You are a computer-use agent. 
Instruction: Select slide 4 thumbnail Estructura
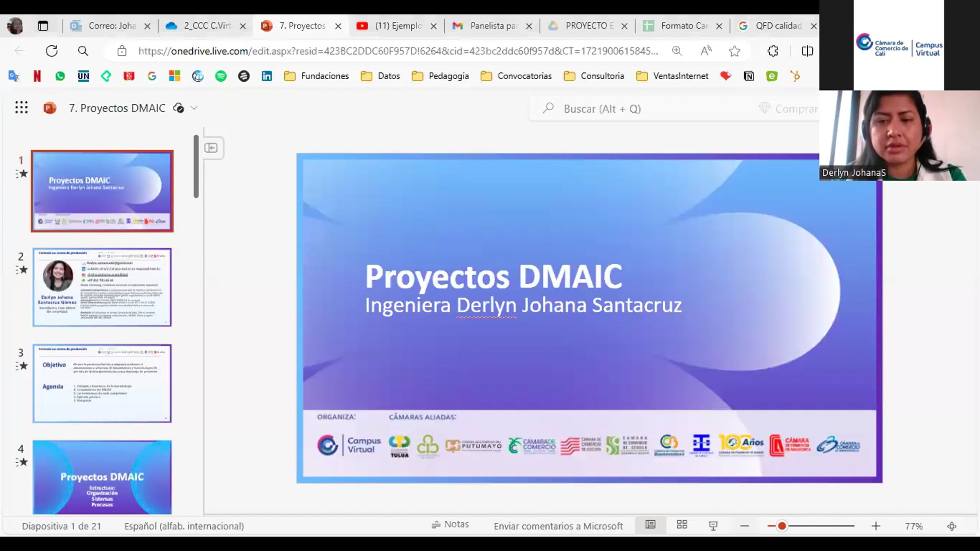(102, 477)
